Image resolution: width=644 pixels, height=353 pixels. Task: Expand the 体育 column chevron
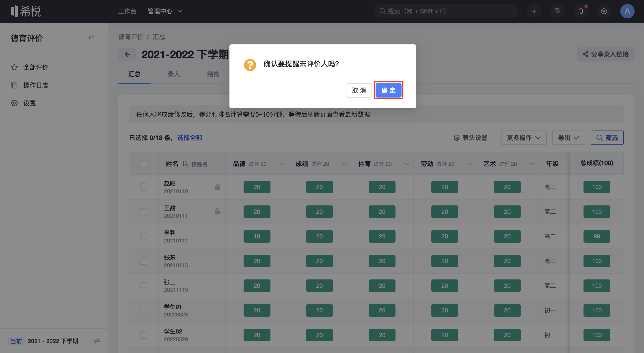pyautogui.click(x=407, y=164)
